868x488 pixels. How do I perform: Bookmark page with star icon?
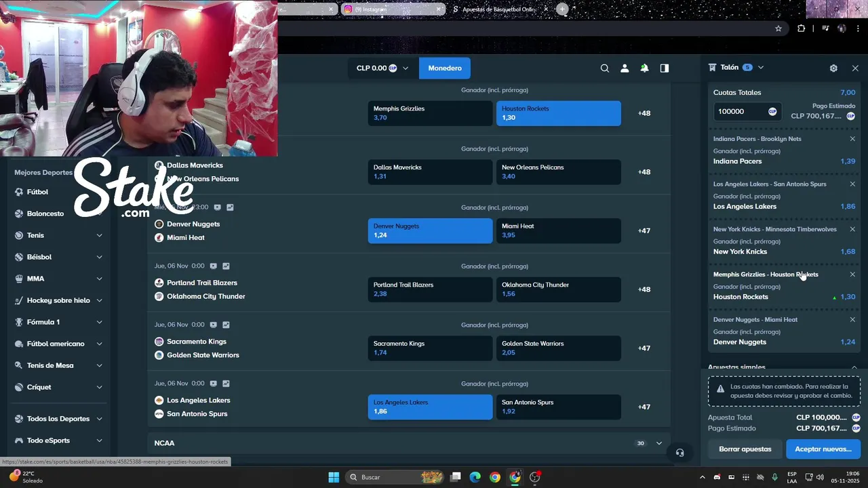[778, 28]
